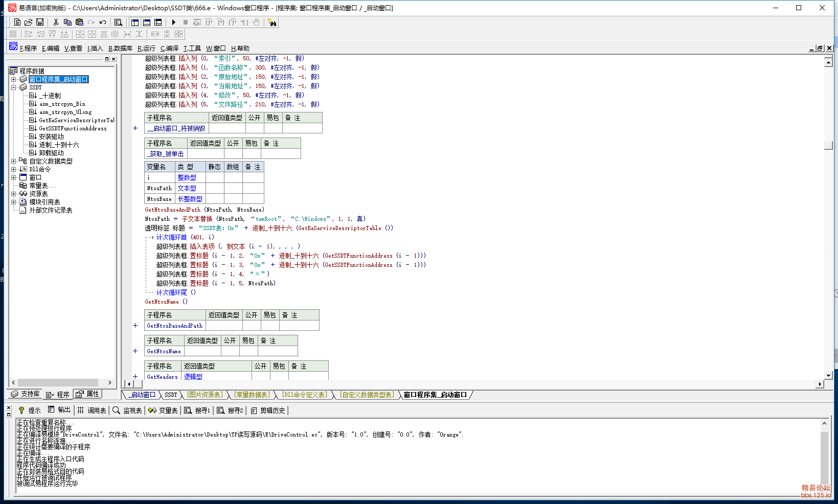The height and width of the screenshot is (504, 838).
Task: Close the bottom output panel
Action: [x=9, y=408]
